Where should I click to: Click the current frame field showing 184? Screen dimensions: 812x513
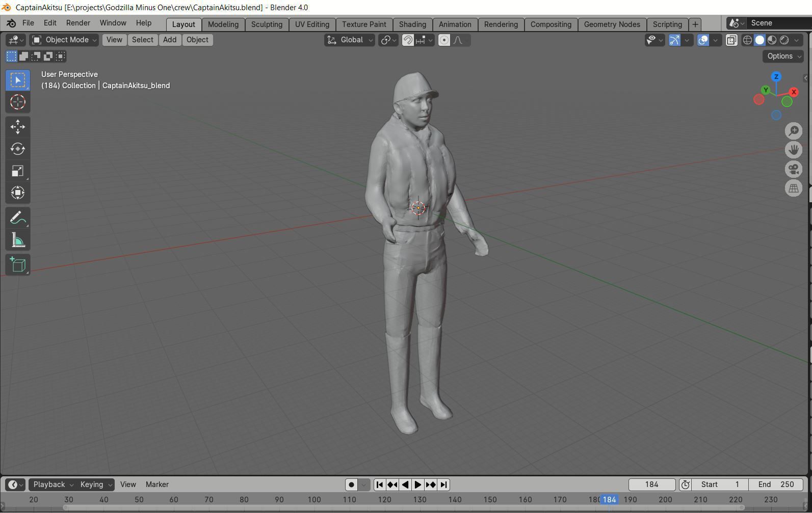click(652, 484)
